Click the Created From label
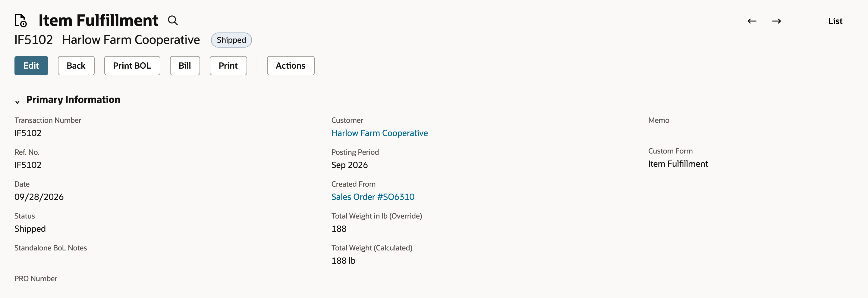Image resolution: width=868 pixels, height=298 pixels. pos(354,184)
